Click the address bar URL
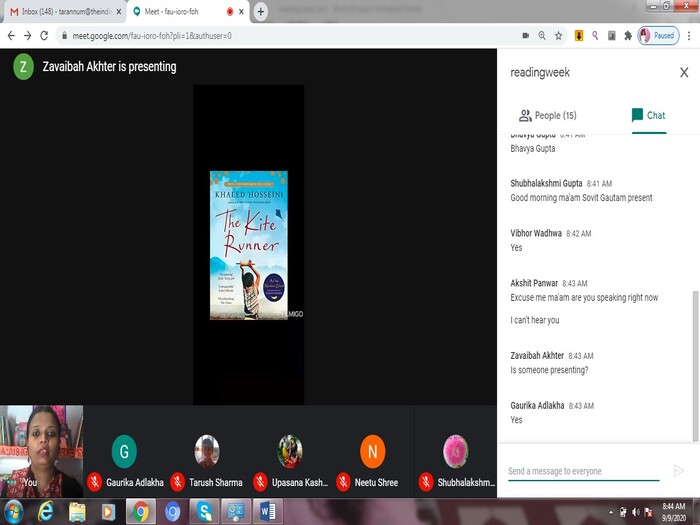 click(x=152, y=36)
